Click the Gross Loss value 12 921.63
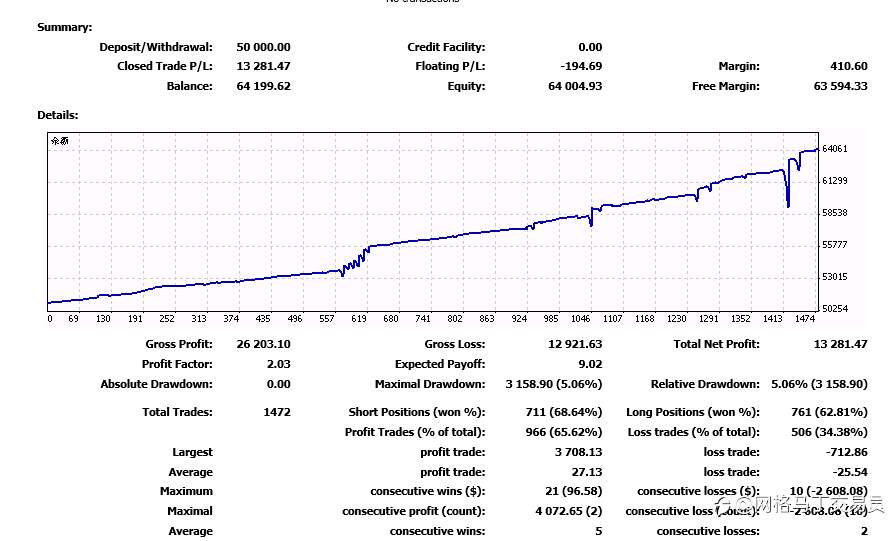The image size is (895, 541). (x=575, y=344)
